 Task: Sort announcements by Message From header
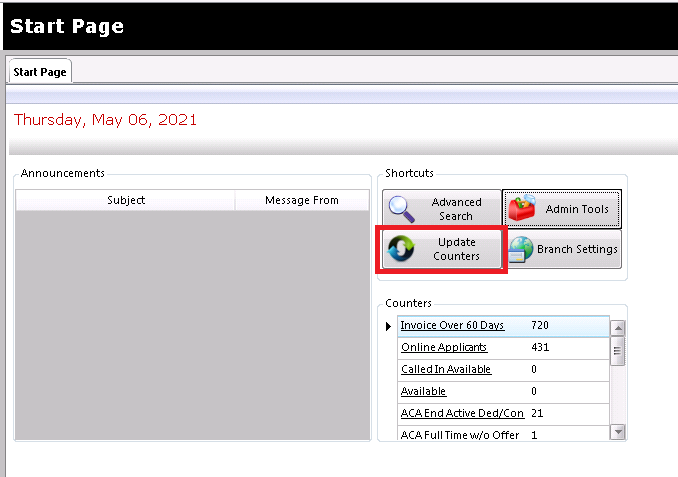[x=302, y=200]
